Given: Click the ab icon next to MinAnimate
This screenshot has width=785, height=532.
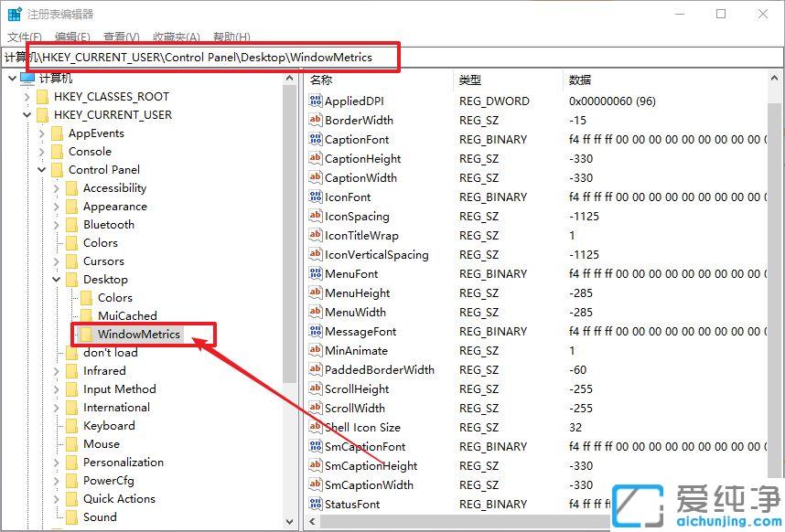Looking at the screenshot, I should 317,350.
